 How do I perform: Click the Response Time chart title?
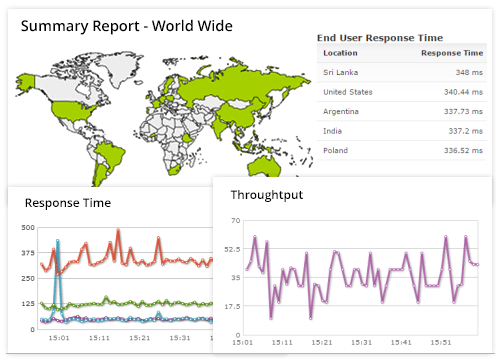point(68,203)
